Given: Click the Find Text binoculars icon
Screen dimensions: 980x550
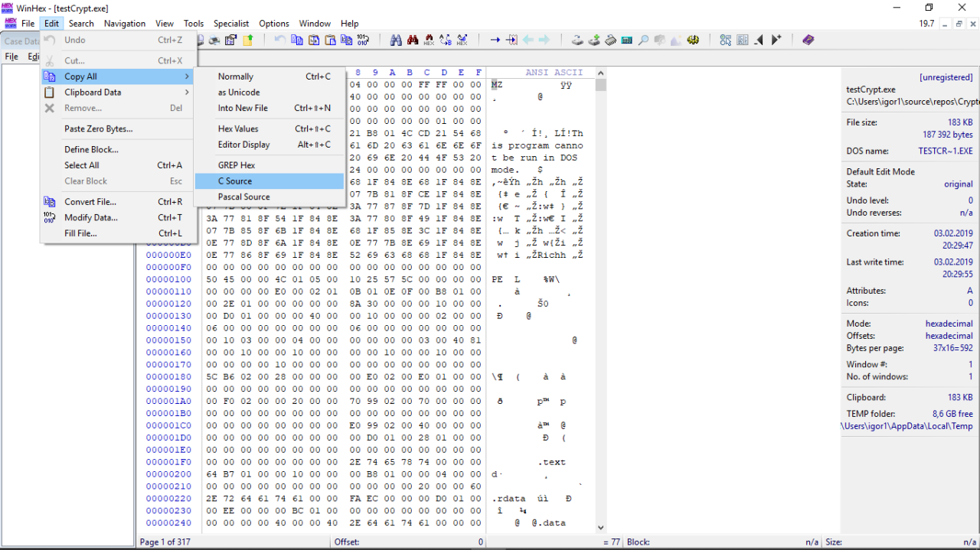Looking at the screenshot, I should pos(396,41).
